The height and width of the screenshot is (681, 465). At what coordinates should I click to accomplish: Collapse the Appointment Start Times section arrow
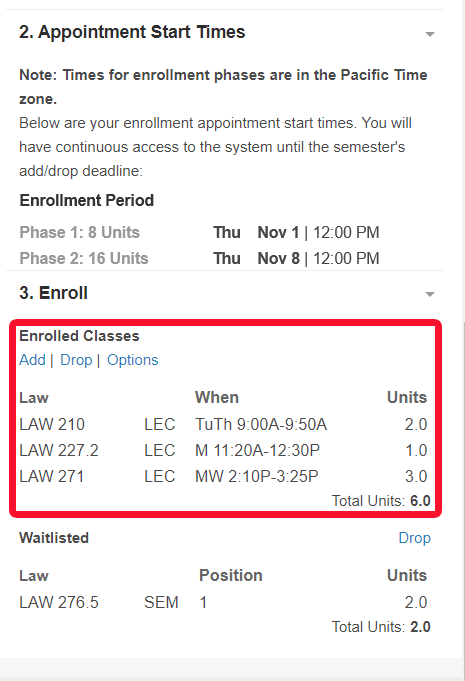429,34
